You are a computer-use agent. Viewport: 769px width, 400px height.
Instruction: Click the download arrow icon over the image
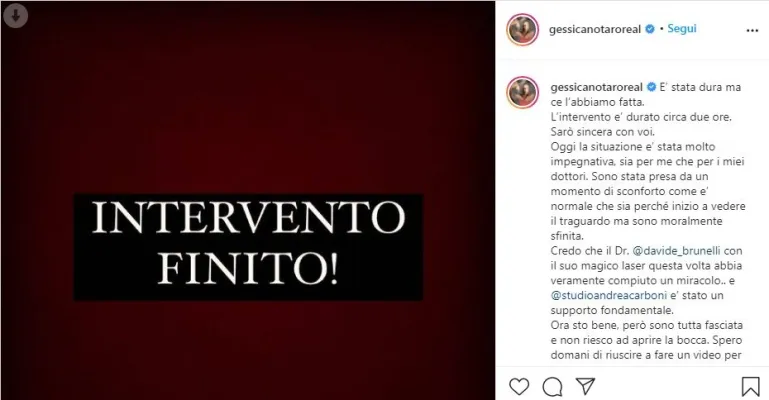tap(15, 16)
